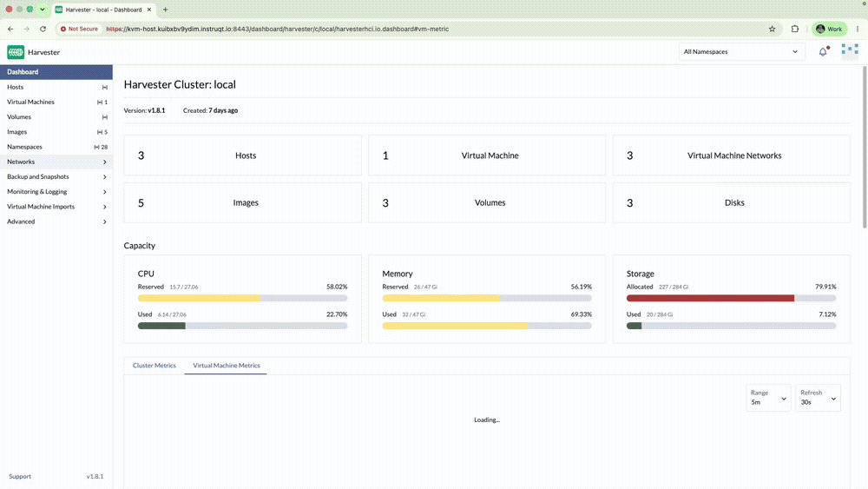868x489 pixels.
Task: Open the user avatar menu icon
Action: 850,51
